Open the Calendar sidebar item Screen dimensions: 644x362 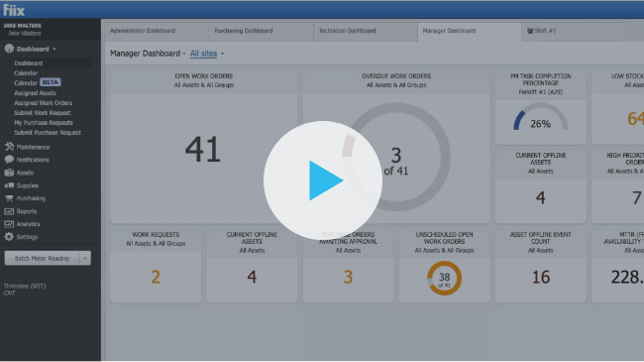click(26, 72)
